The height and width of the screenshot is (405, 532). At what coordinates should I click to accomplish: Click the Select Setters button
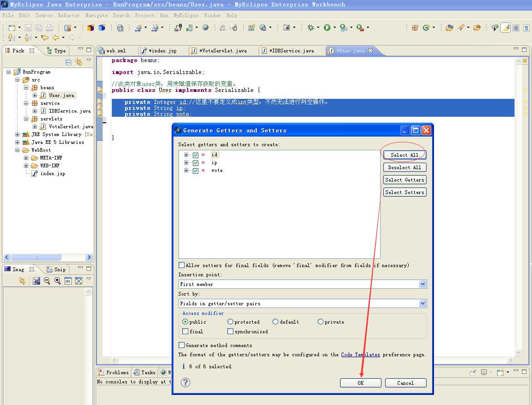405,192
